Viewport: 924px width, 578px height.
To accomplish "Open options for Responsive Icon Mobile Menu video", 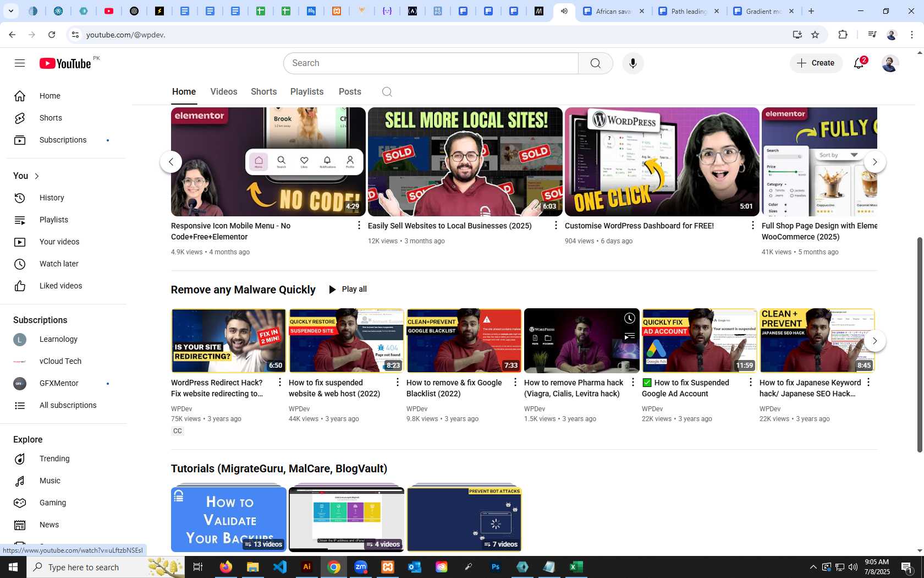I will click(359, 225).
